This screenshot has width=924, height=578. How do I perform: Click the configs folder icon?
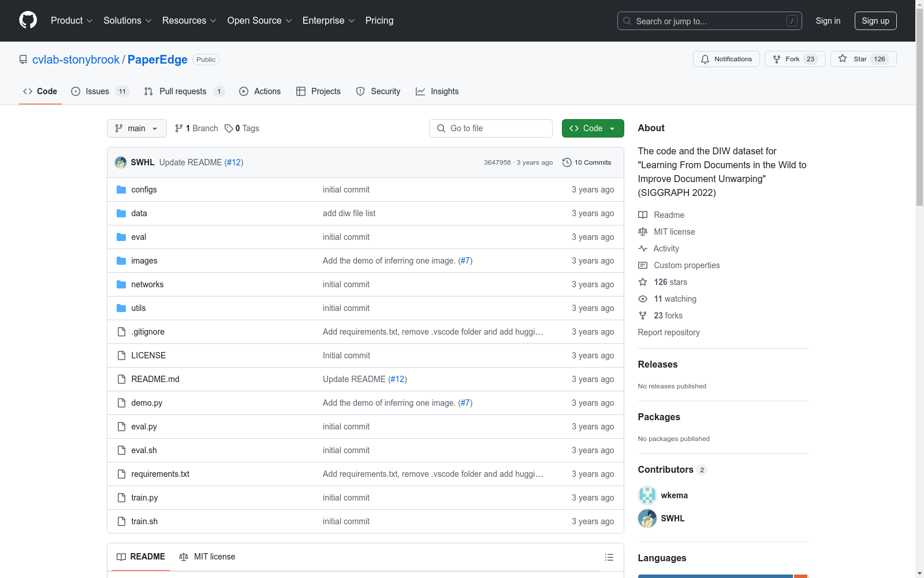(x=121, y=190)
